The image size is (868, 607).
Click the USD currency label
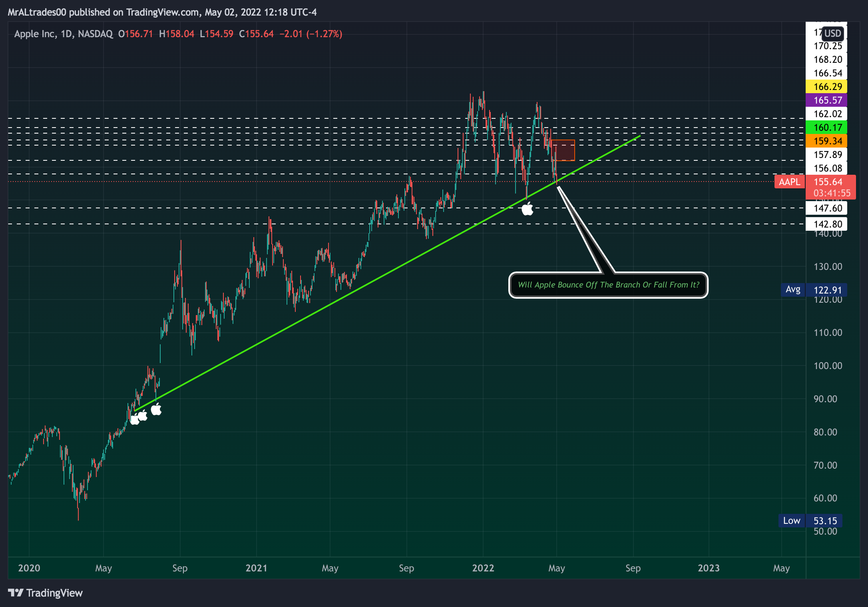pyautogui.click(x=833, y=33)
